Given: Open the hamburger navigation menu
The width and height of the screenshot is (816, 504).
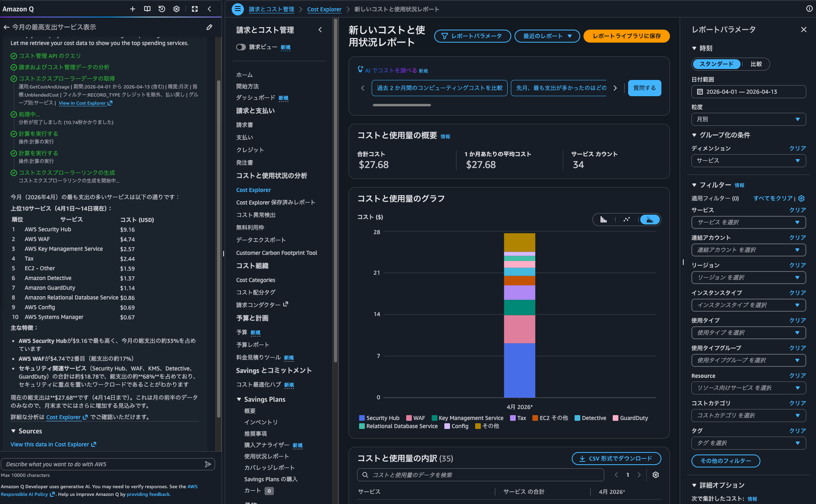Looking at the screenshot, I should pyautogui.click(x=238, y=9).
